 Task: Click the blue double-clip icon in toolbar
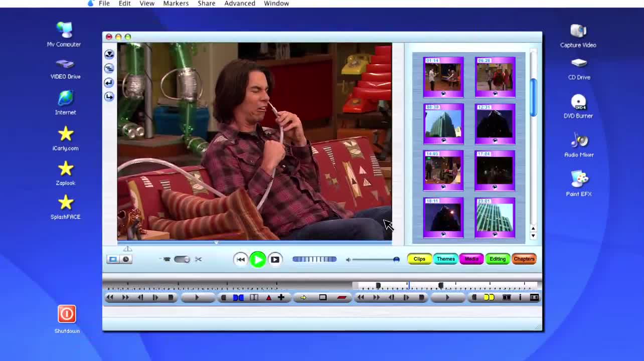click(x=238, y=297)
